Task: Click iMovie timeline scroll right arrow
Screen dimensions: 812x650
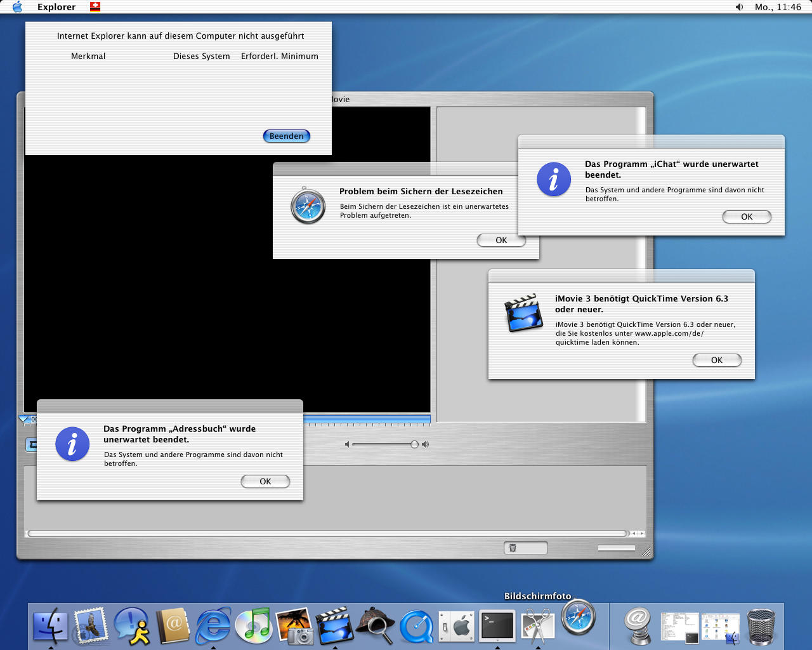Action: (x=642, y=533)
